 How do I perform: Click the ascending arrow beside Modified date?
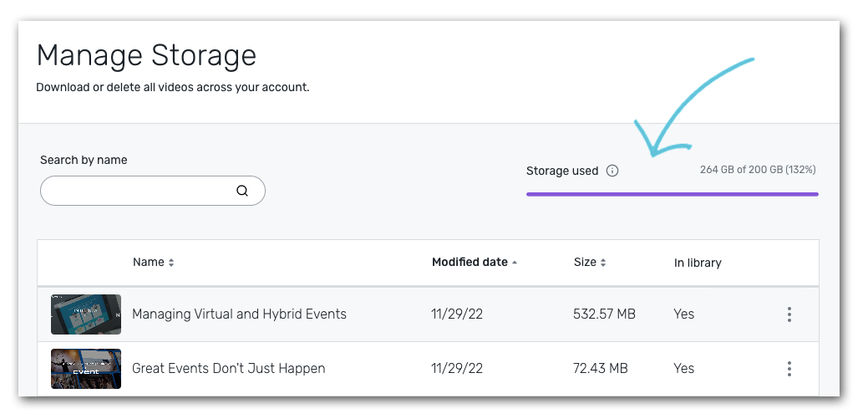pyautogui.click(x=515, y=263)
